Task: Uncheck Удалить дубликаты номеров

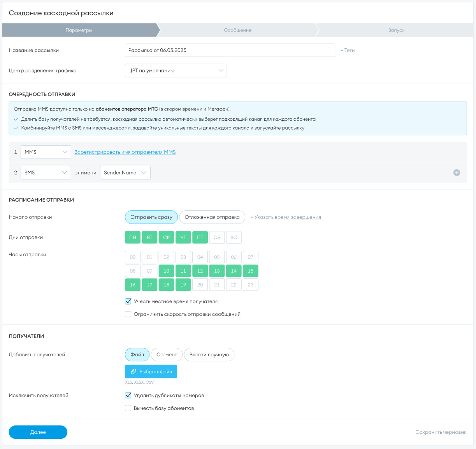Action: [128, 395]
